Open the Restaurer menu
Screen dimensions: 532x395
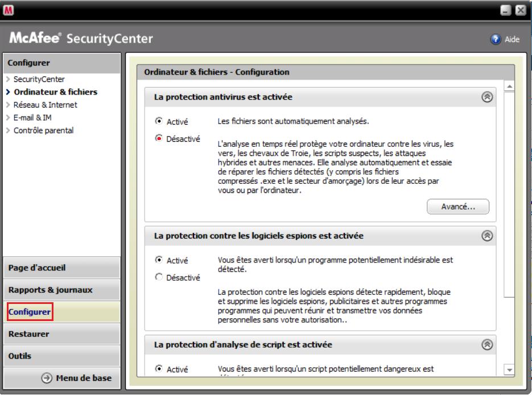tap(62, 334)
